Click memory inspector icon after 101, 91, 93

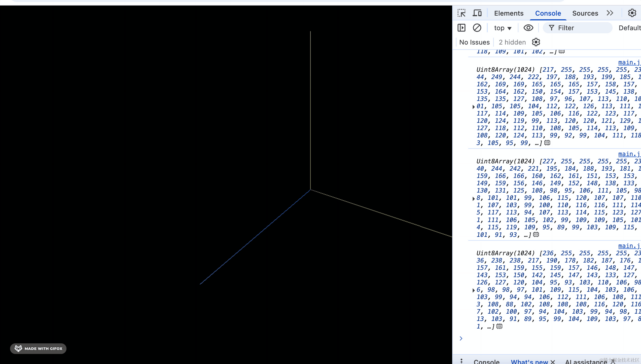pyautogui.click(x=536, y=235)
